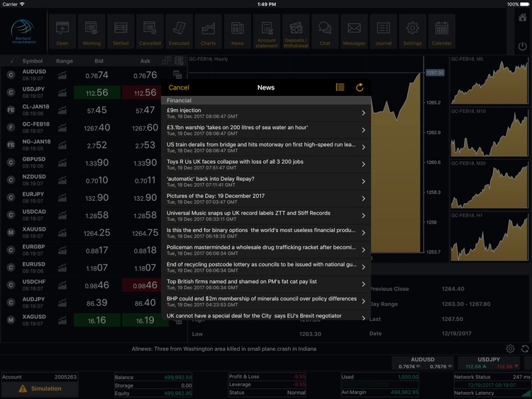Select the GC-FEB18 M30 chart thumbnail

click(489, 185)
